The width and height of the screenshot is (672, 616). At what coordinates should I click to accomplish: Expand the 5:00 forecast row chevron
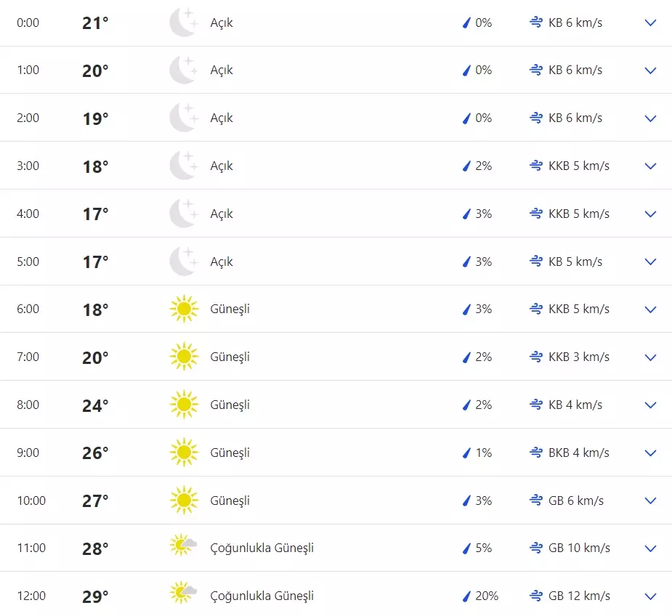(x=650, y=262)
